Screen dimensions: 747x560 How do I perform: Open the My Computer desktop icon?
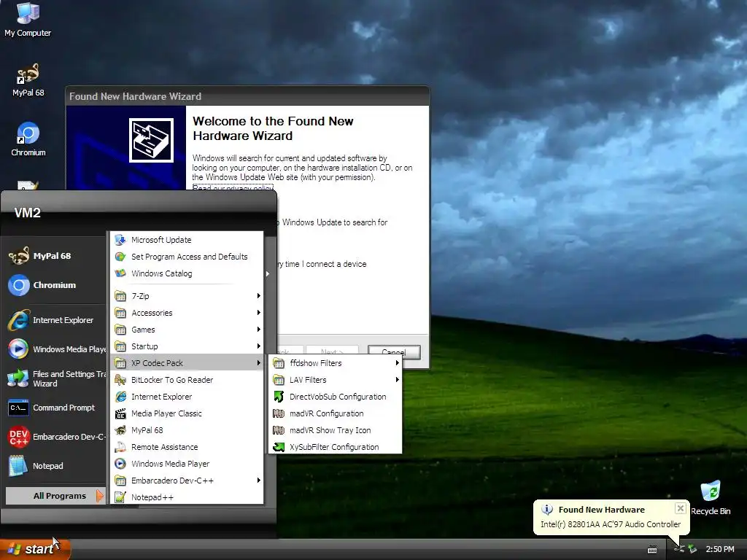[x=28, y=19]
